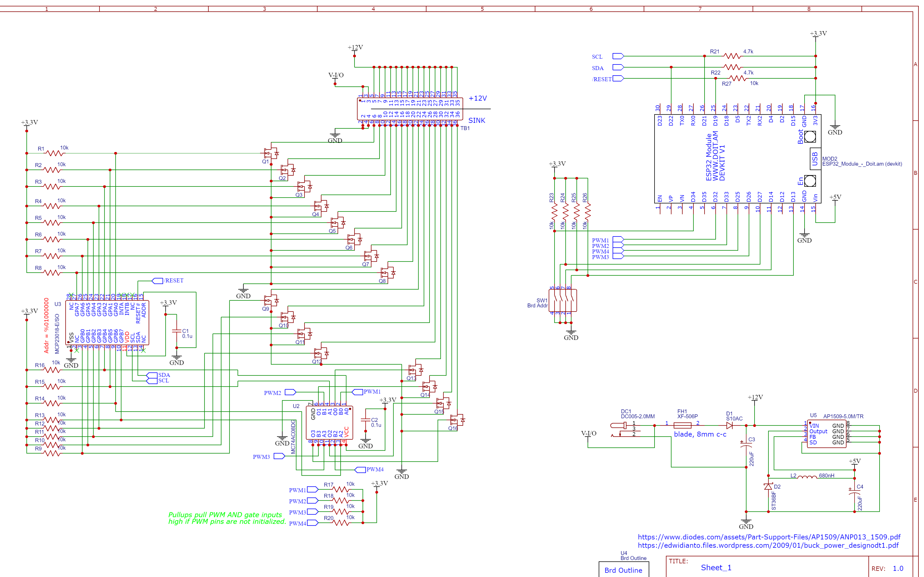Select capacitor C1 symbol
Image resolution: width=924 pixels, height=577 pixels.
(177, 331)
